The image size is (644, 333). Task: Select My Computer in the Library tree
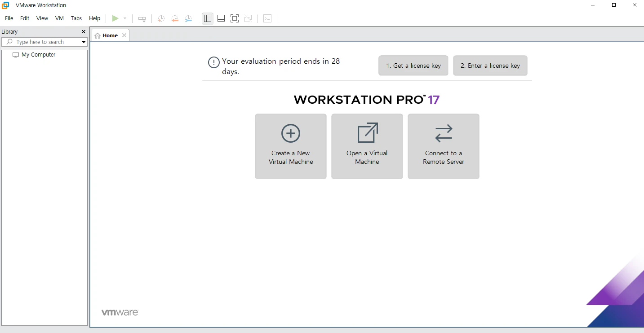(38, 55)
